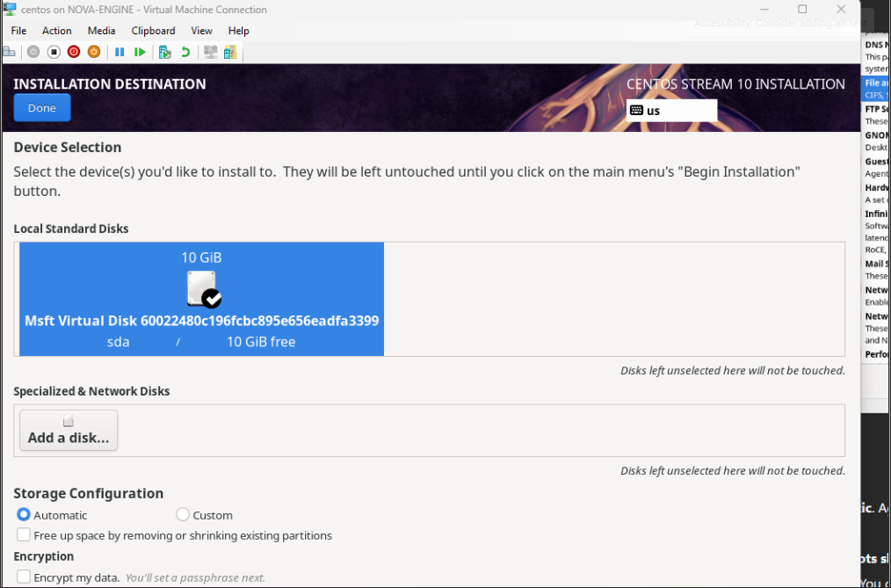Expand the Media menu
The image size is (891, 588).
click(101, 31)
